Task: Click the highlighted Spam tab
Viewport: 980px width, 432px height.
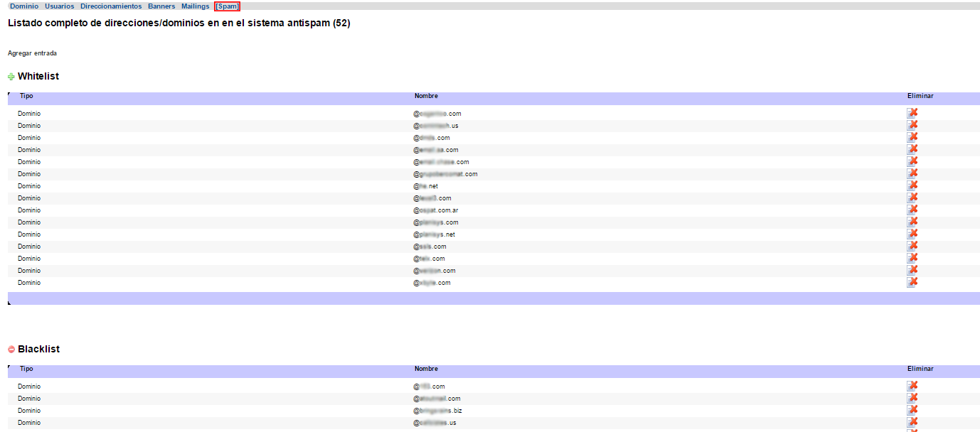Action: point(228,6)
